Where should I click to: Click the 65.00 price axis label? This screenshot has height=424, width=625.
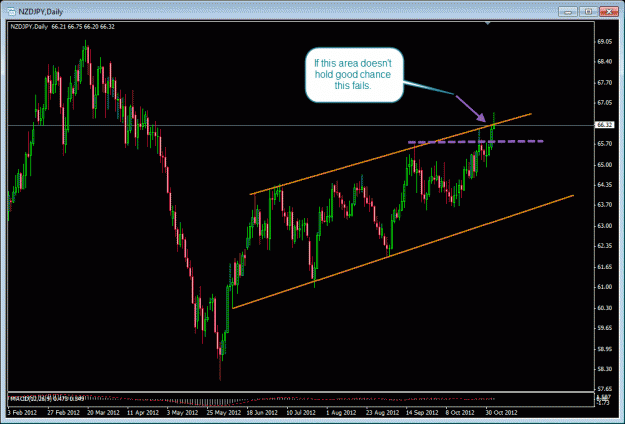(x=605, y=165)
